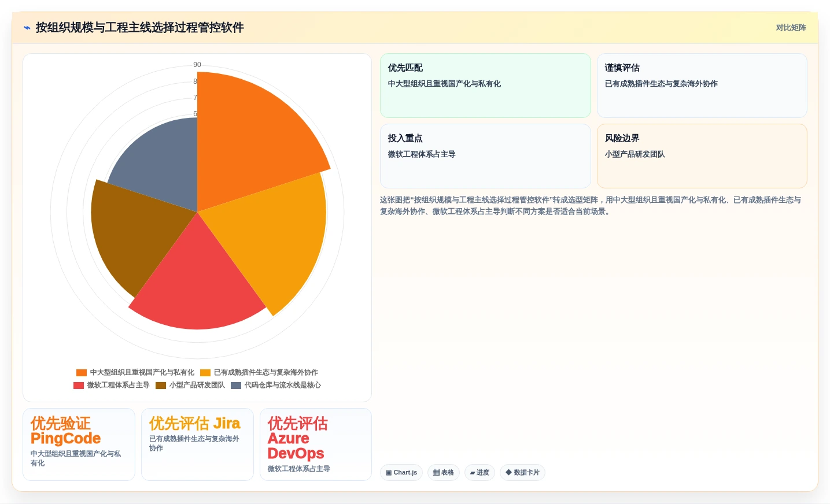Click the 对比矩阵 label in the header

[x=791, y=28]
